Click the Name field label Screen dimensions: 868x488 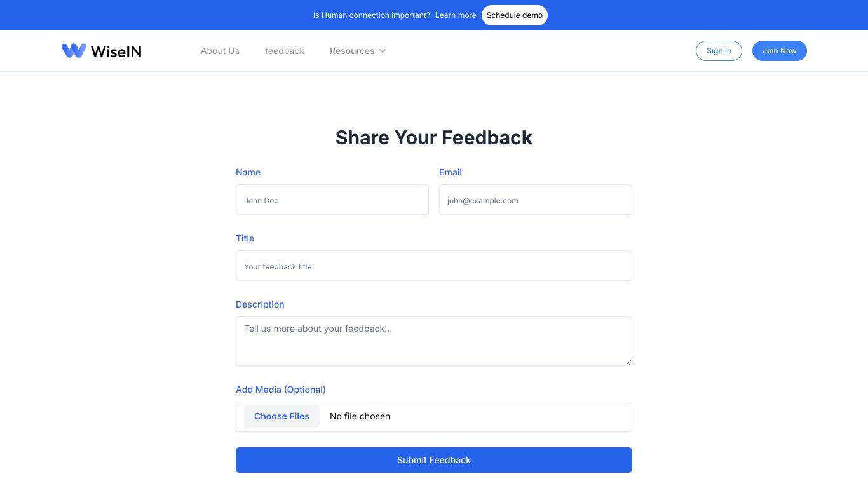coord(248,172)
